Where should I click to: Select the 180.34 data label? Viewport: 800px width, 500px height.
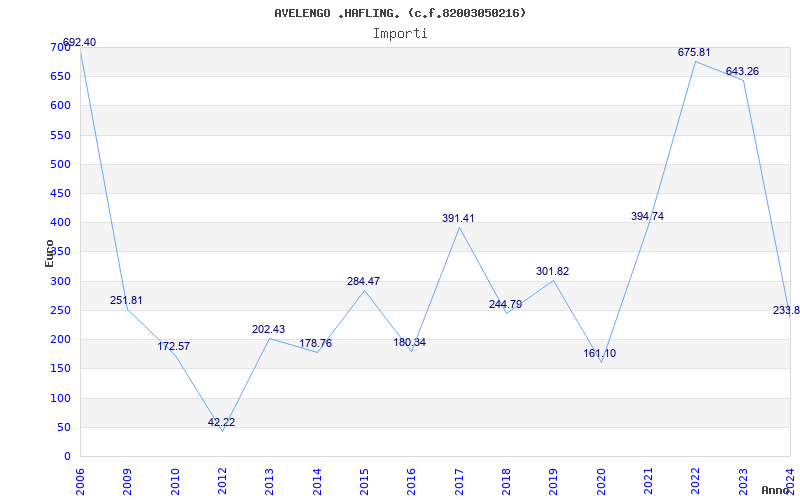[x=409, y=342]
